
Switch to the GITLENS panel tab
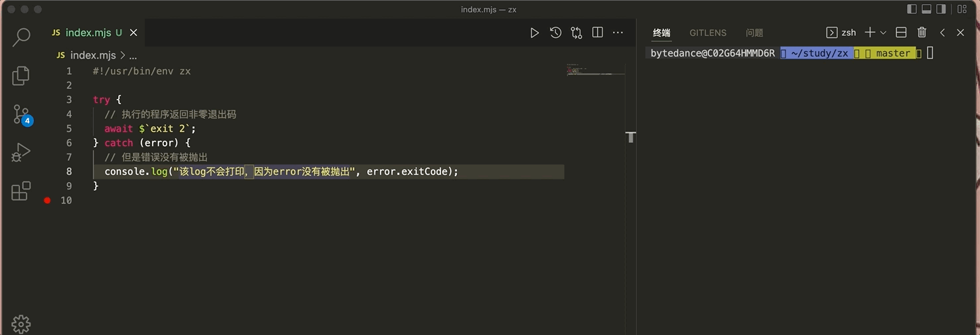[708, 33]
